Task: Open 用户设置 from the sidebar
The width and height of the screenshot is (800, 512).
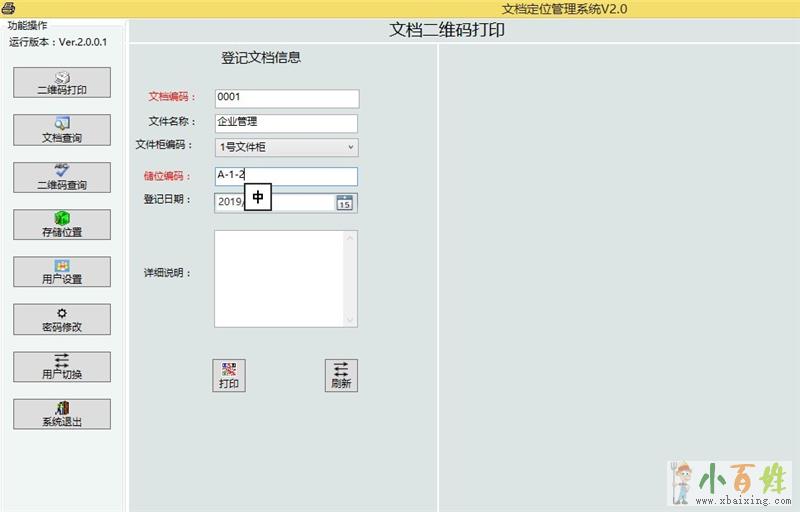Action: point(62,272)
